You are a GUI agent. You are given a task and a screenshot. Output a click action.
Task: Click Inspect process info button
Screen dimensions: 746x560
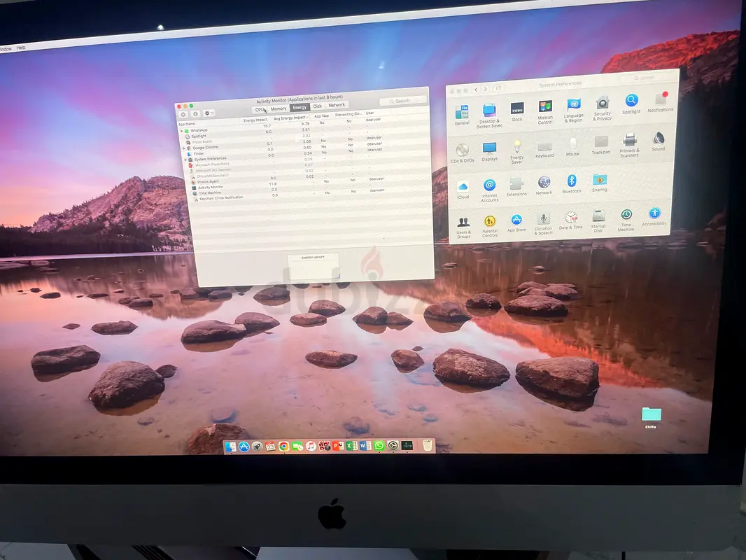point(195,114)
